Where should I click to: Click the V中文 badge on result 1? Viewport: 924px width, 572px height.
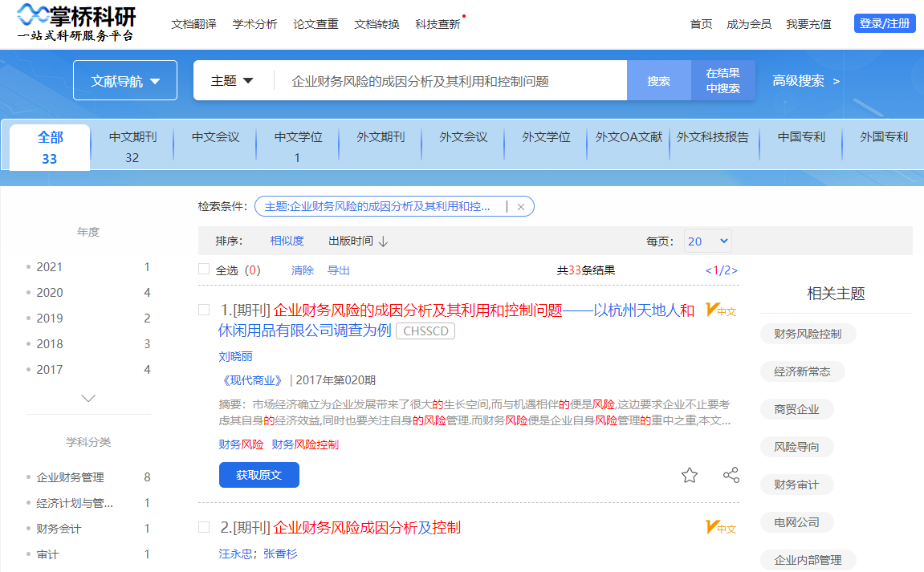[721, 310]
